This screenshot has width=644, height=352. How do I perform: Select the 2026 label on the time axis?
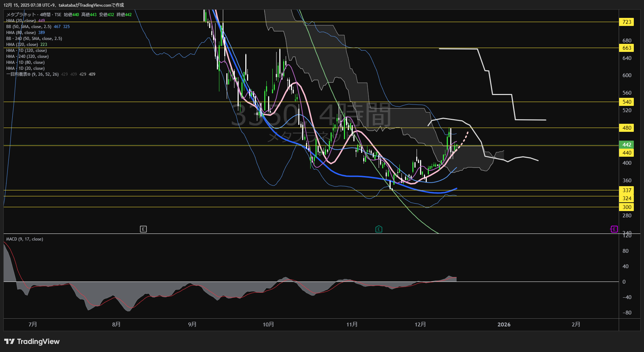(x=504, y=325)
